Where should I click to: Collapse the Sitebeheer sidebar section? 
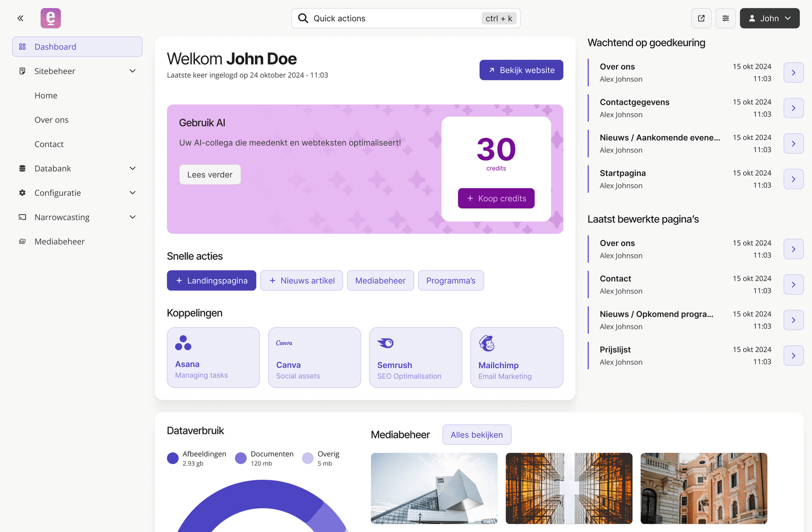click(132, 71)
